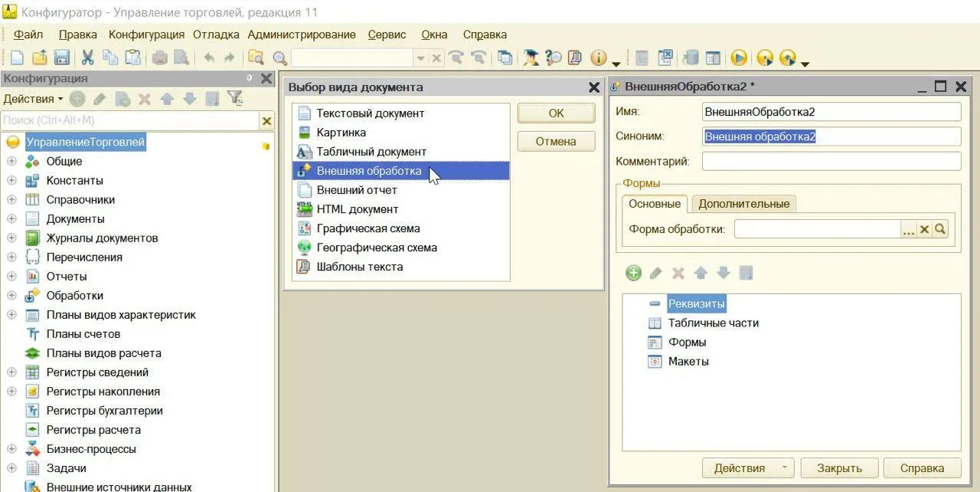
Task: Click the move down arrow in Configuration panel
Action: [x=190, y=99]
